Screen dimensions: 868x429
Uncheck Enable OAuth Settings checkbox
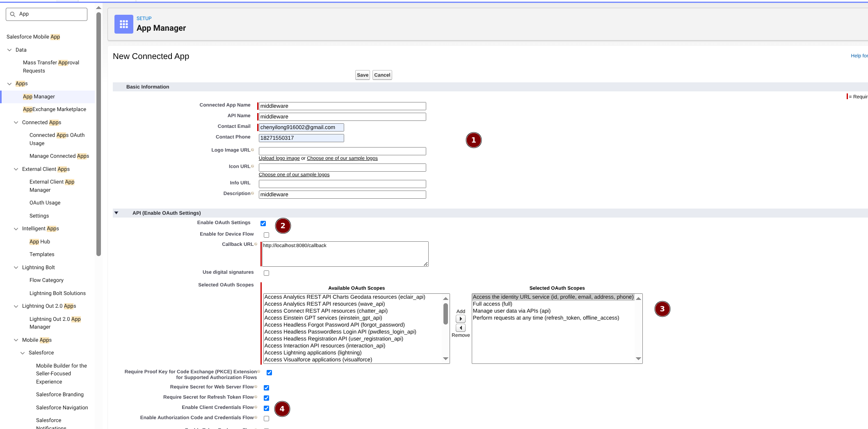(263, 223)
